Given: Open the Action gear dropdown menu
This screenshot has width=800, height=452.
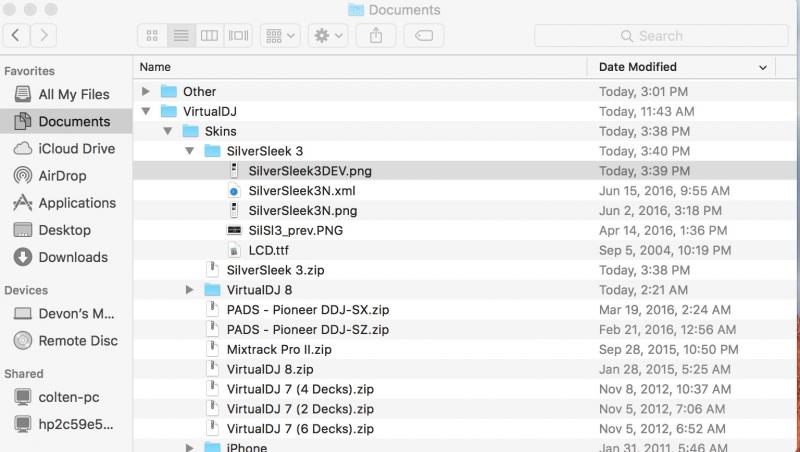Looking at the screenshot, I should (x=328, y=36).
